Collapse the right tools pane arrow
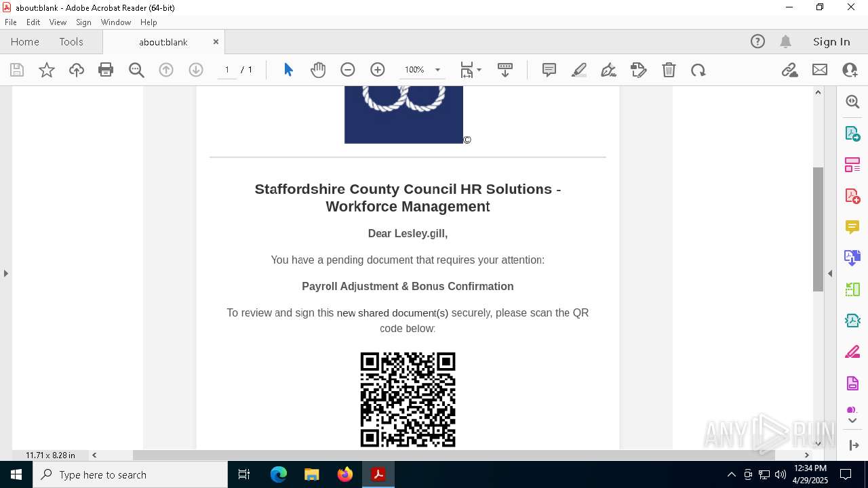868x488 pixels. pos(830,273)
